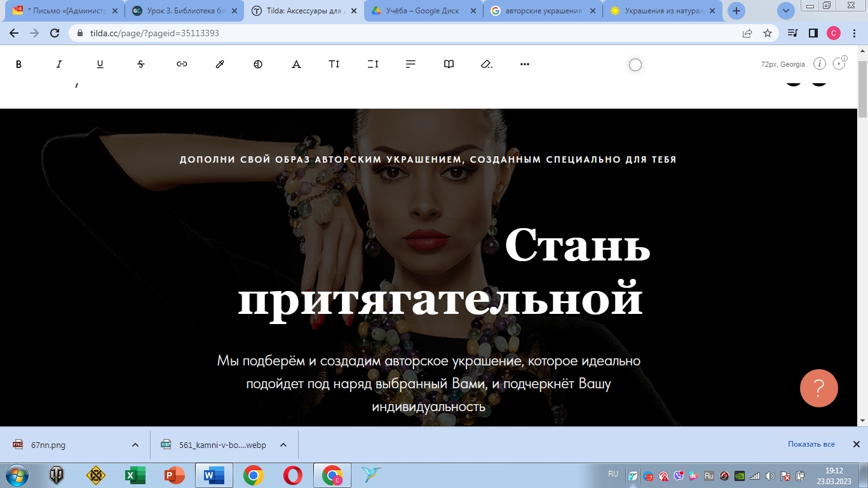Switch to 'авторские украшения' Google tab

(x=543, y=11)
